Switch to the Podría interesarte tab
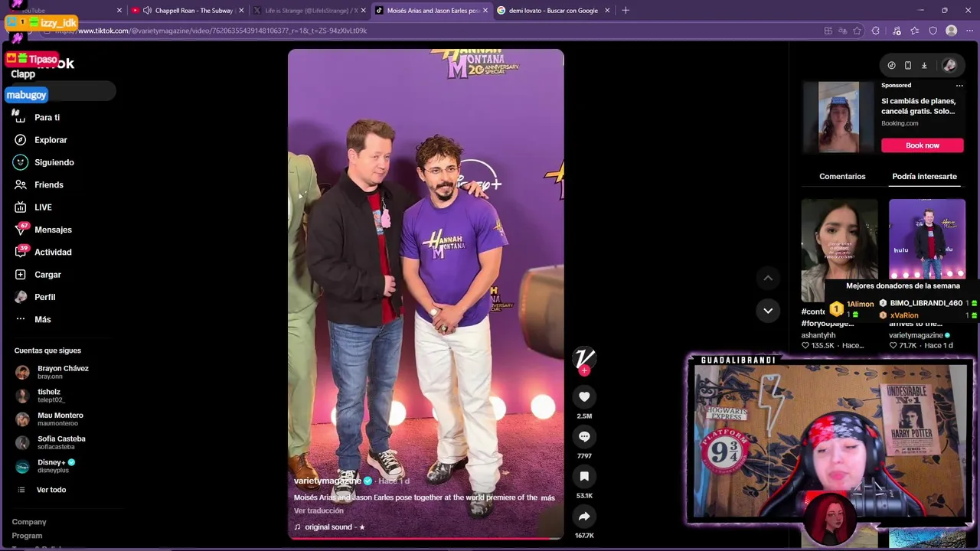The height and width of the screenshot is (551, 980). (x=924, y=176)
